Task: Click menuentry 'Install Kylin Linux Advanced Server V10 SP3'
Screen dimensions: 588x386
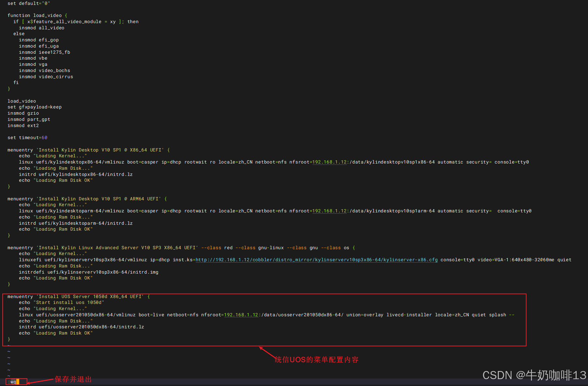Action: point(181,248)
